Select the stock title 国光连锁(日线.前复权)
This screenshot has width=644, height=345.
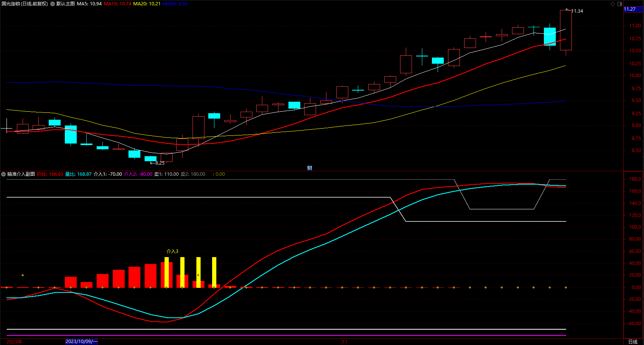pyautogui.click(x=25, y=4)
